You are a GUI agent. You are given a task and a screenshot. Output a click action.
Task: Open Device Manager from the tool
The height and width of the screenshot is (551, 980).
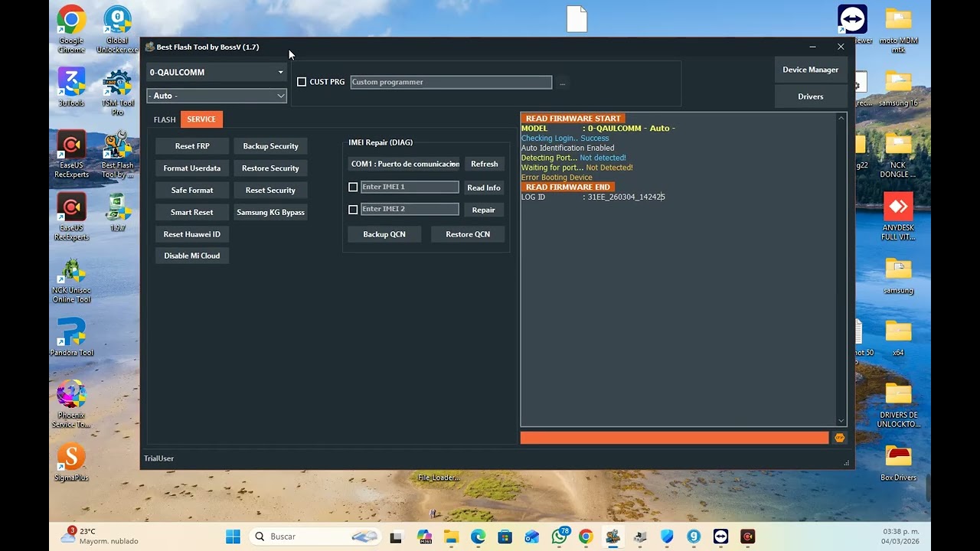coord(810,70)
